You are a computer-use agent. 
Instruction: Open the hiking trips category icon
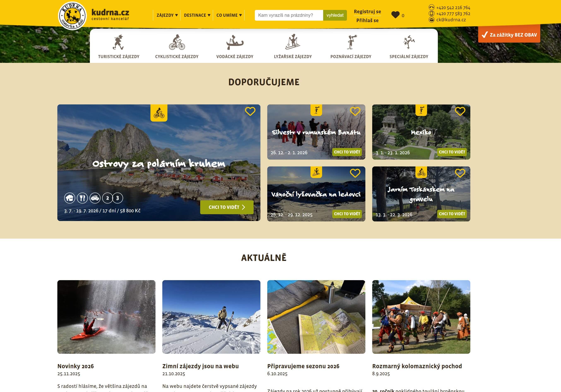[x=118, y=42]
